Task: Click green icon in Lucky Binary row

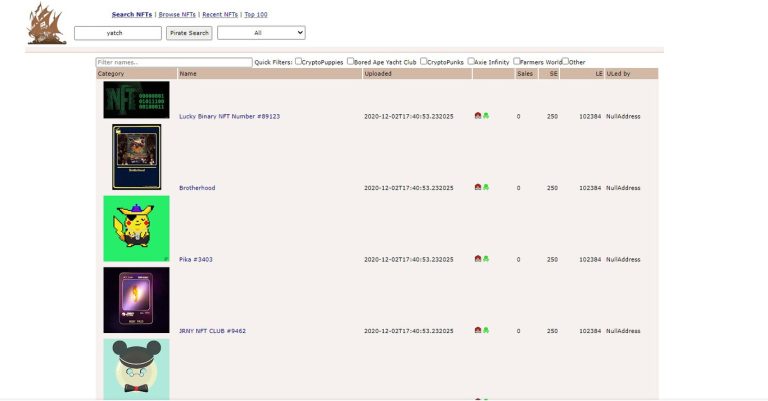Action: (x=486, y=116)
